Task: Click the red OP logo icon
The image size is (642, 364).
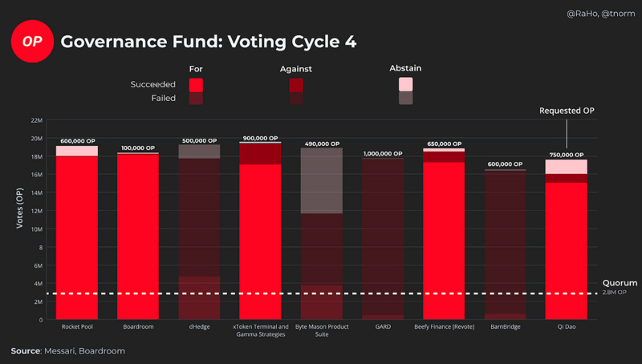Action: point(31,41)
